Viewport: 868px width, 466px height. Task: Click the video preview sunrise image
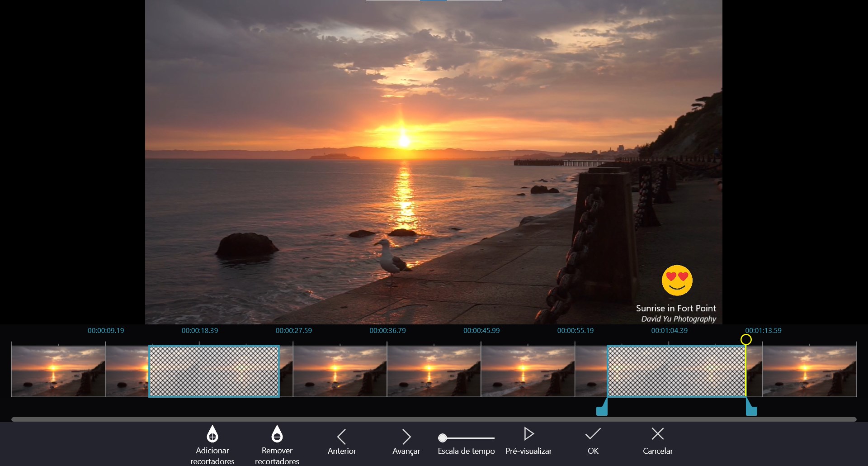(x=434, y=162)
